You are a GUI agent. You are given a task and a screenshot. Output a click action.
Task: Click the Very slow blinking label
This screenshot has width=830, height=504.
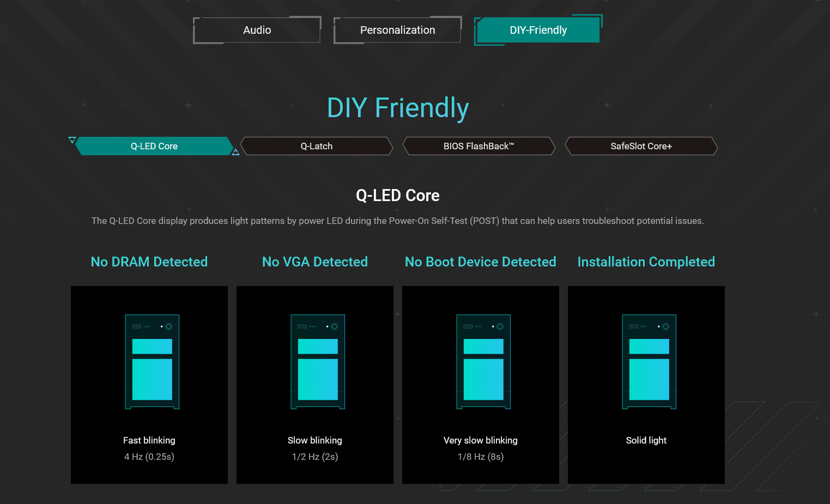point(481,440)
